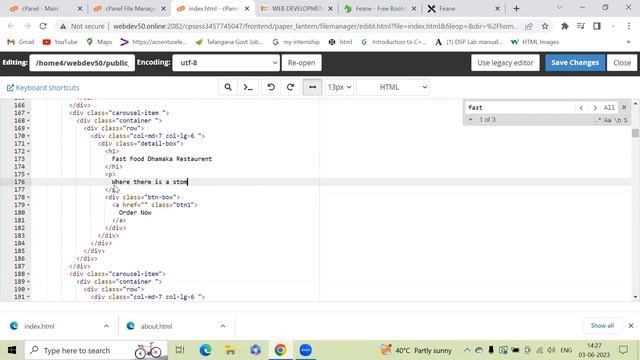
Task: Open the HTML language mode dropdown
Action: (x=393, y=87)
